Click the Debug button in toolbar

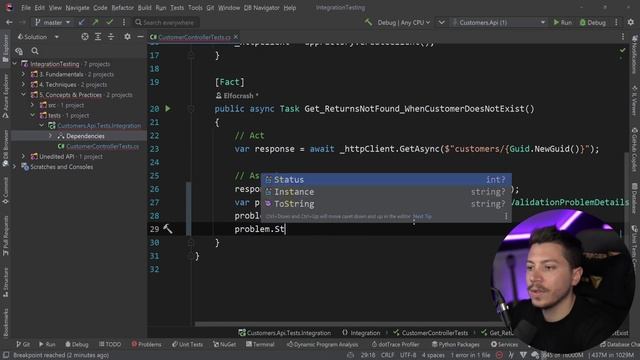point(593,22)
